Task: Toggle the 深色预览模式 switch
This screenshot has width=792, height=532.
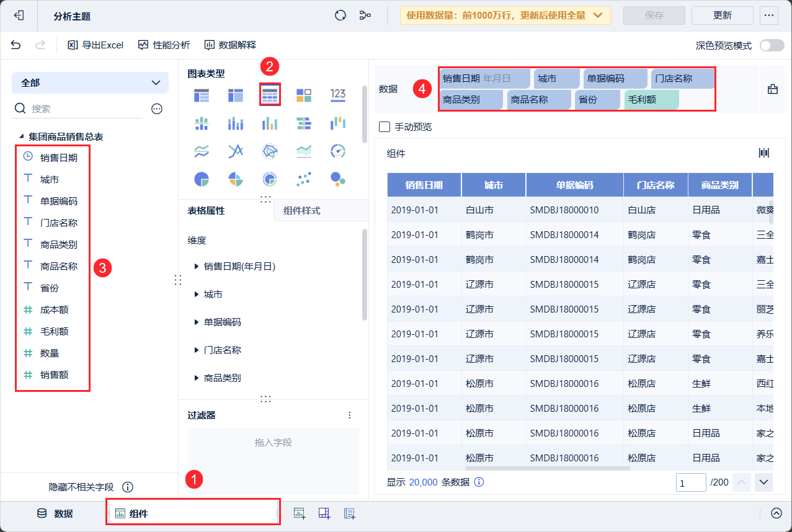Action: click(772, 45)
